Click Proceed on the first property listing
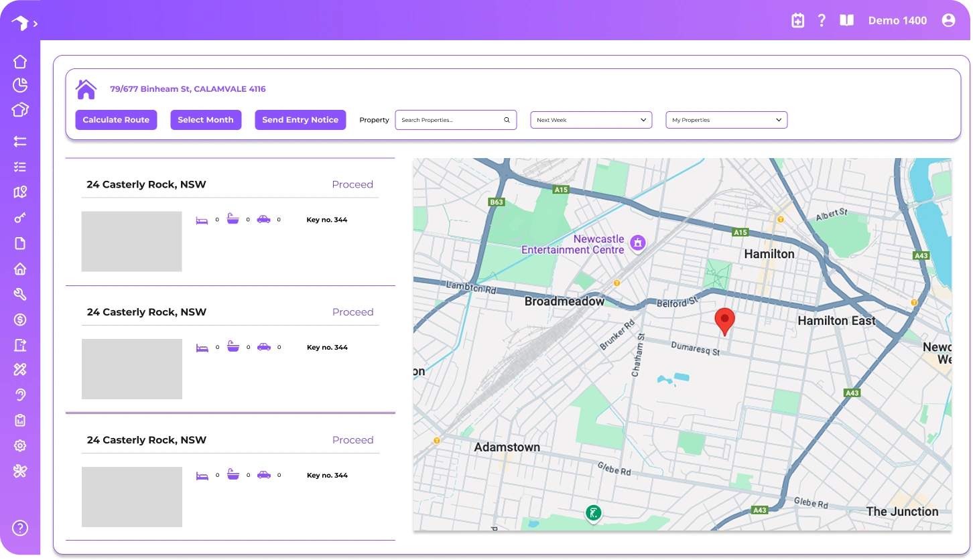Viewport: 973px width, 560px height. click(352, 185)
